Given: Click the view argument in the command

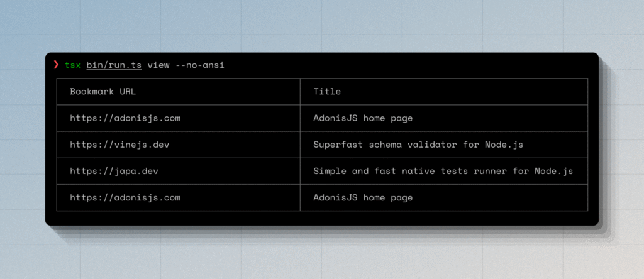Looking at the screenshot, I should click(x=158, y=65).
